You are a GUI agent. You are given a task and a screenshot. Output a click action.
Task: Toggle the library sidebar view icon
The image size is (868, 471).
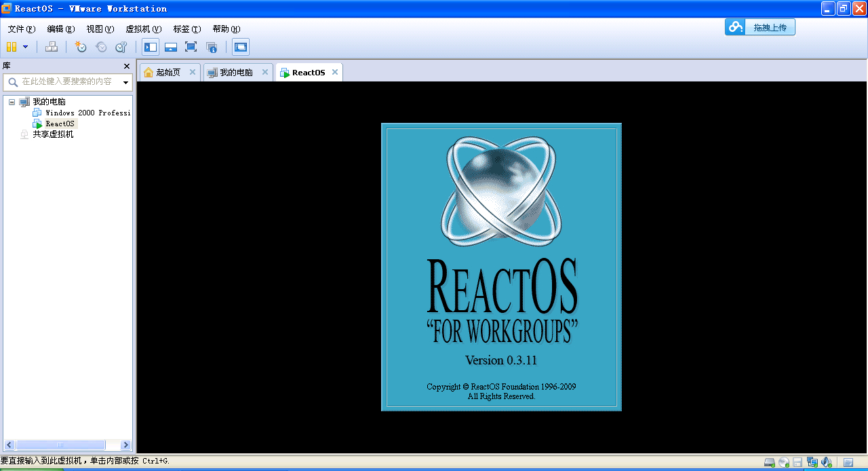(151, 47)
